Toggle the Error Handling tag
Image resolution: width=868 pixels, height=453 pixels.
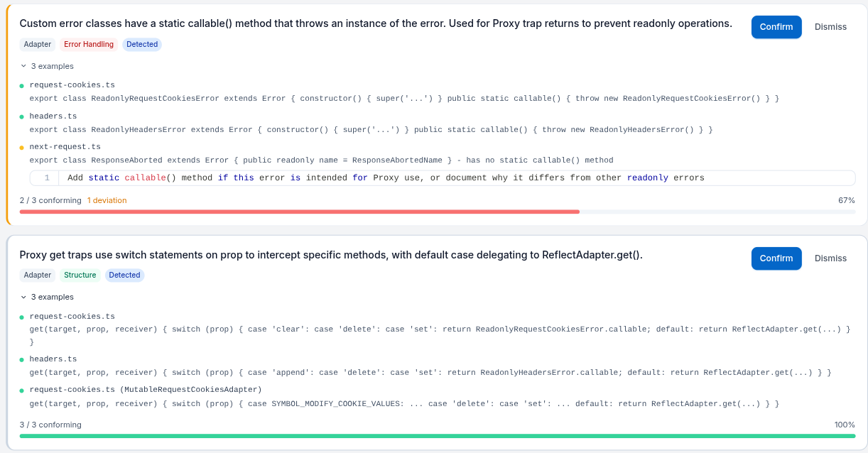click(88, 44)
